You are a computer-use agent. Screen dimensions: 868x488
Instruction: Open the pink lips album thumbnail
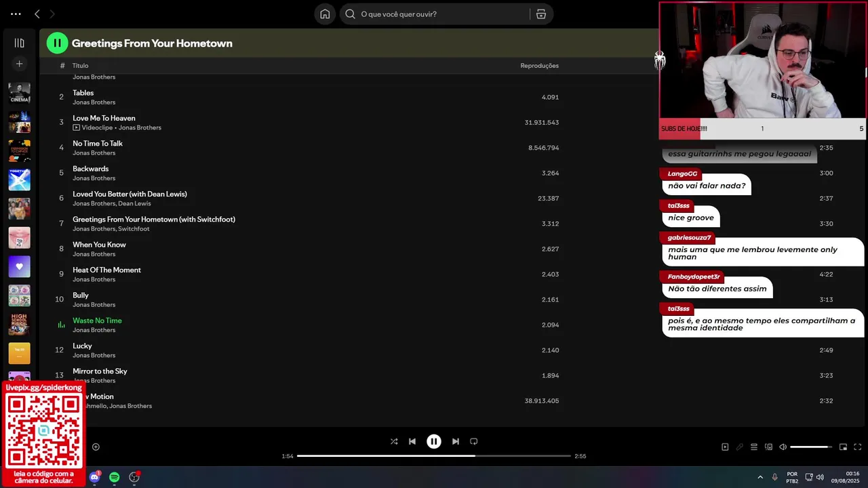point(19,237)
